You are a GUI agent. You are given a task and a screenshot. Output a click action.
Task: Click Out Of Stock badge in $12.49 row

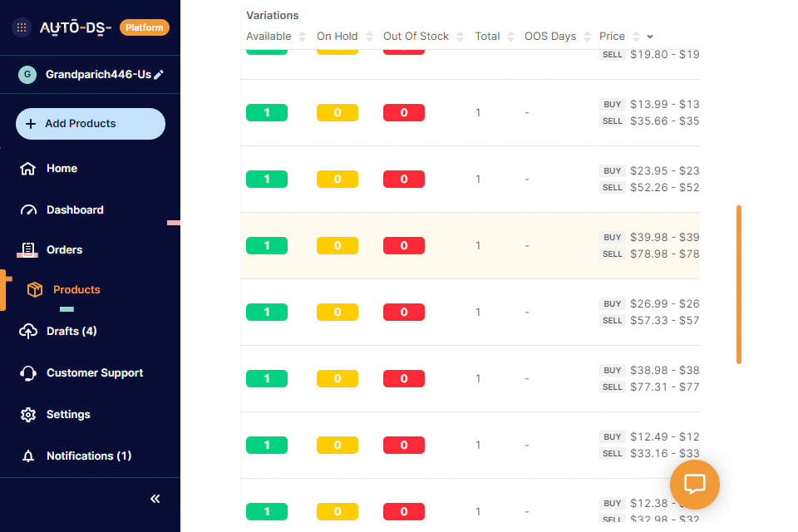point(404,446)
